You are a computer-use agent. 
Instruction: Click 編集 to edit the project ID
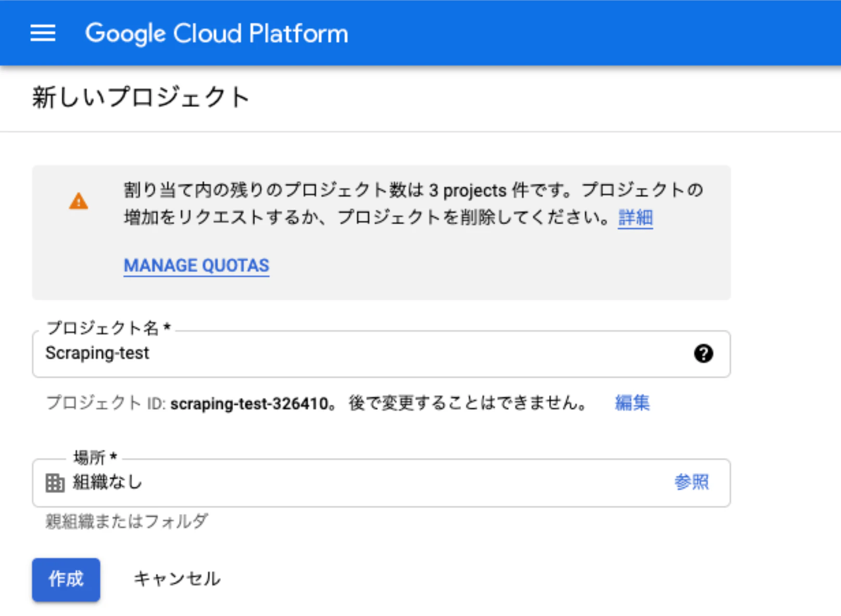tap(632, 403)
